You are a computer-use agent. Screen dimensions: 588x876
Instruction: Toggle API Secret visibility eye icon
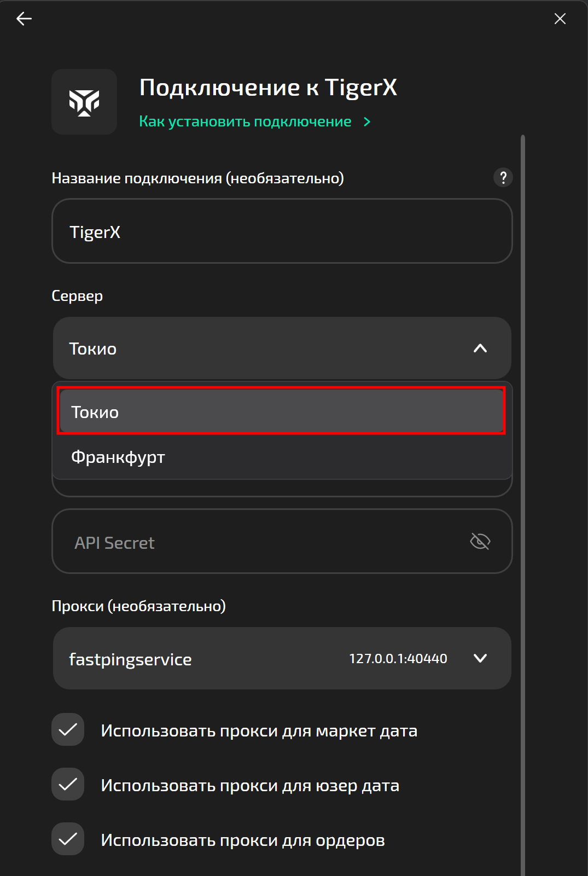tap(480, 542)
